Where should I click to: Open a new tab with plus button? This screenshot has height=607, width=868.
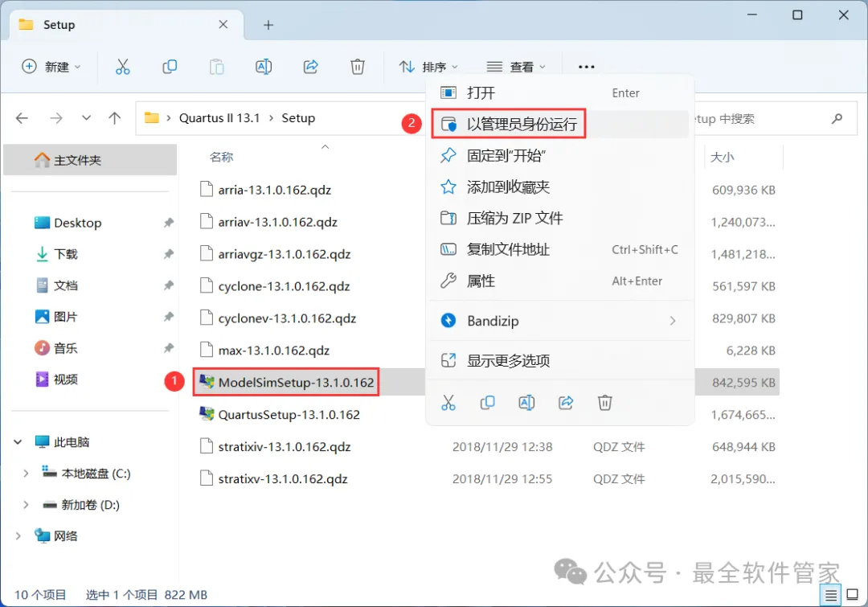click(x=268, y=25)
